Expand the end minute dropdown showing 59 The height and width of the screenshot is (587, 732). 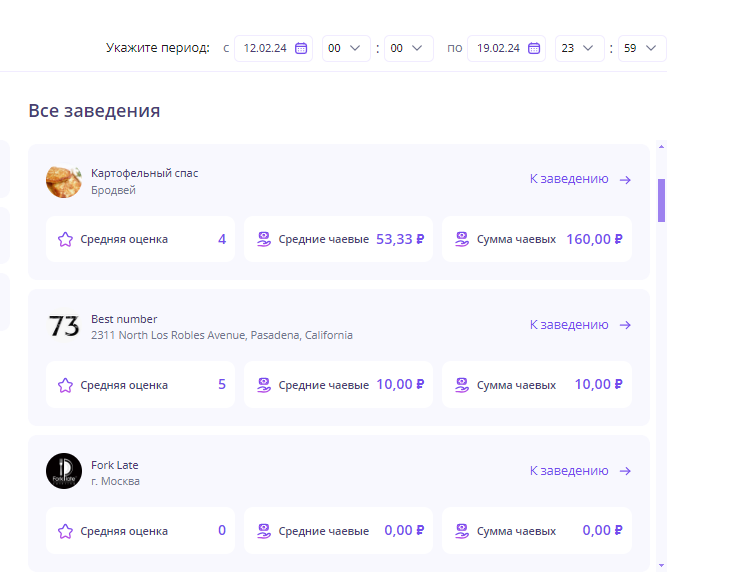click(642, 48)
